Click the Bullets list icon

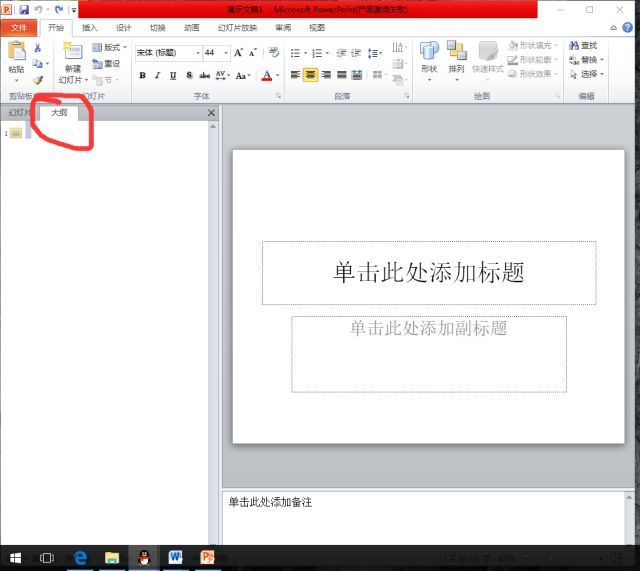point(296,53)
